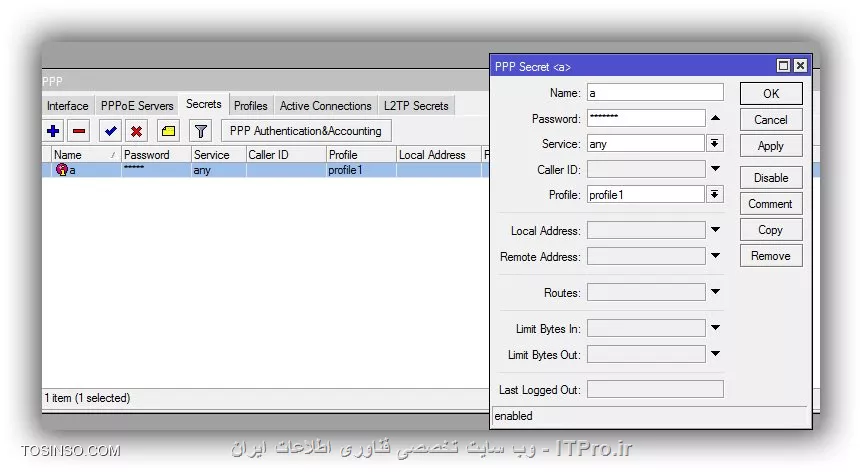862x472 pixels.
Task: Go to the Profiles tab
Action: 251,105
